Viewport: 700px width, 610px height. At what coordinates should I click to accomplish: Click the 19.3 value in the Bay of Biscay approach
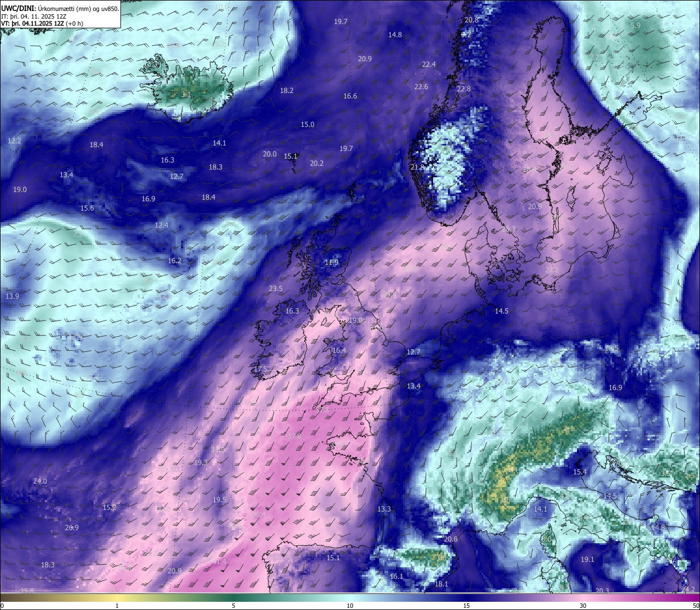click(201, 463)
